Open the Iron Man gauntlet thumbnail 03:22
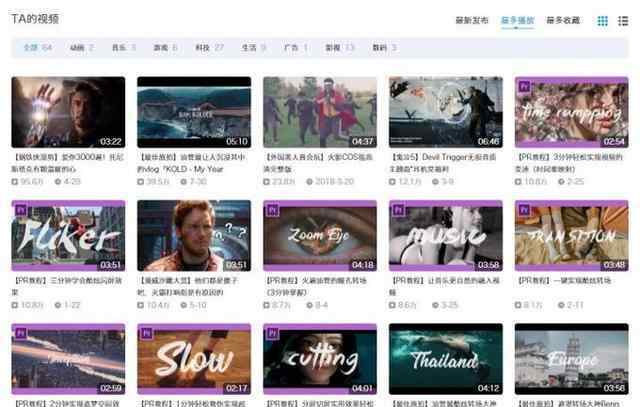 (x=68, y=112)
